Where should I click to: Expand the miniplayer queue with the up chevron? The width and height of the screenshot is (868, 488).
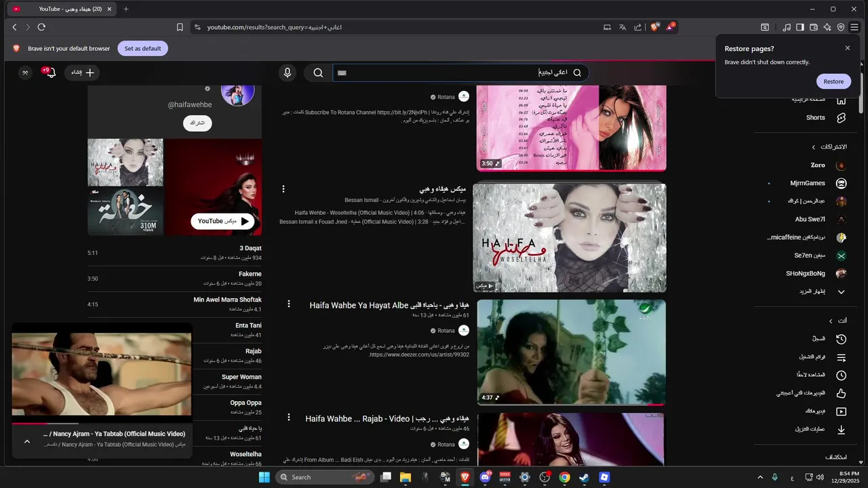pyautogui.click(x=27, y=441)
